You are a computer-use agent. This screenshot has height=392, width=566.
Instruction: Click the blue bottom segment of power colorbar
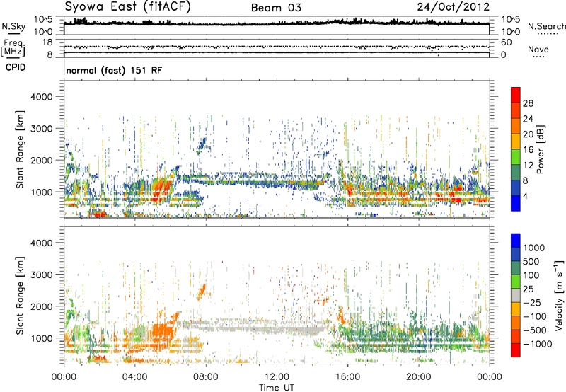(516, 204)
